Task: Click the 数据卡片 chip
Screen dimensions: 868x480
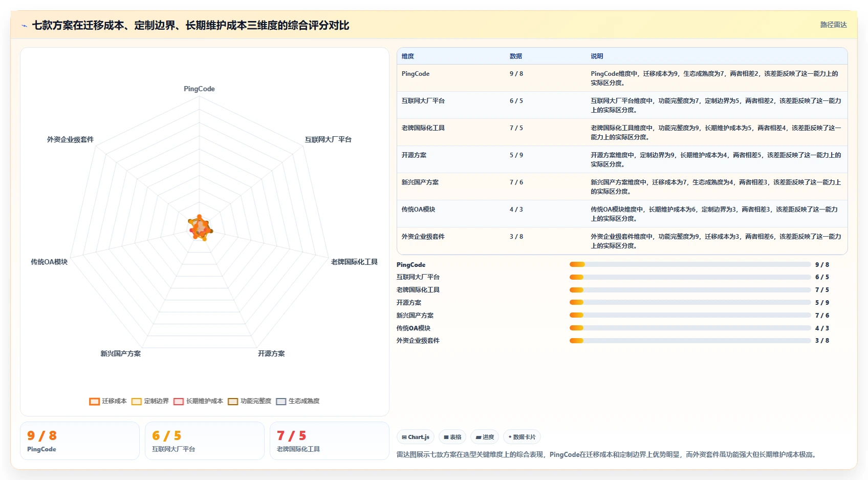Action: [522, 437]
